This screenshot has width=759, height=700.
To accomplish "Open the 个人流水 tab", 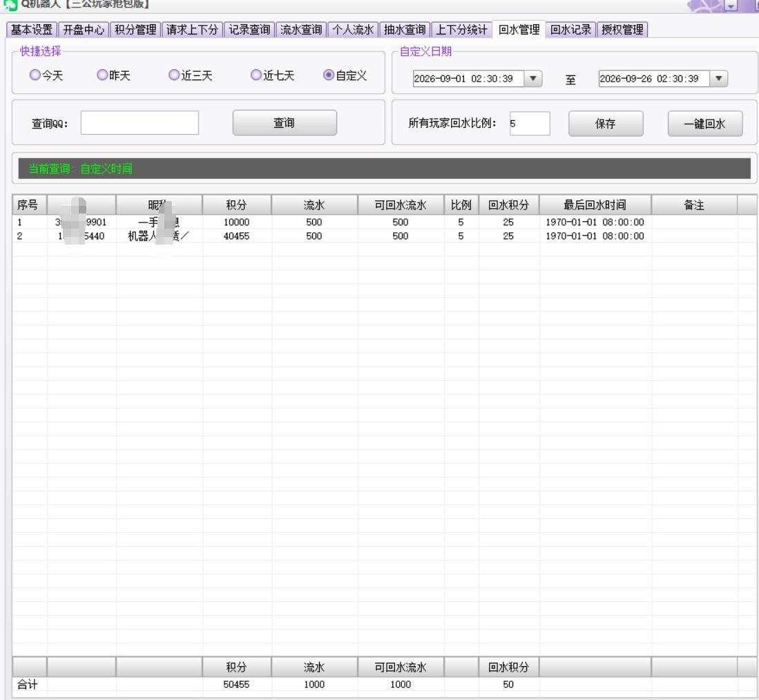I will point(353,30).
